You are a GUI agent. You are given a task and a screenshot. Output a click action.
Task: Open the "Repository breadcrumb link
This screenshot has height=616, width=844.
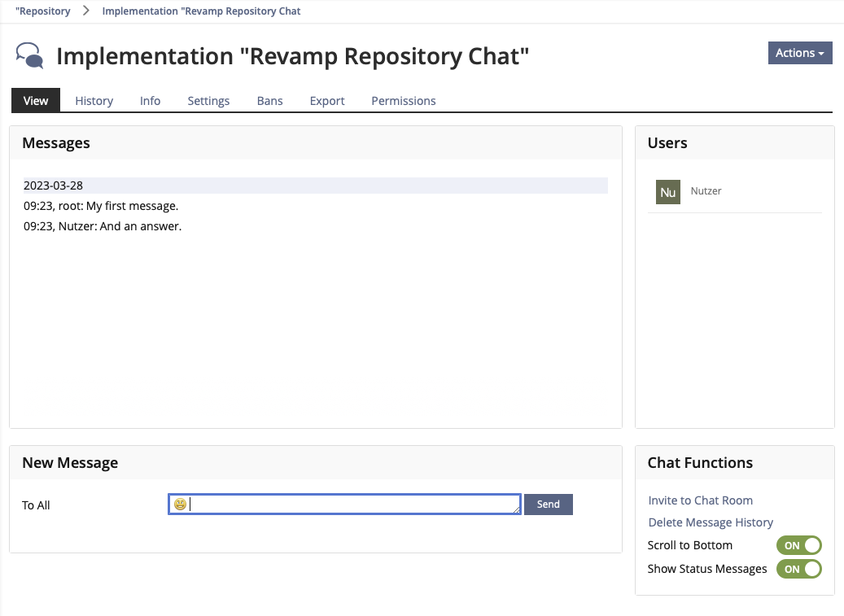tap(43, 11)
